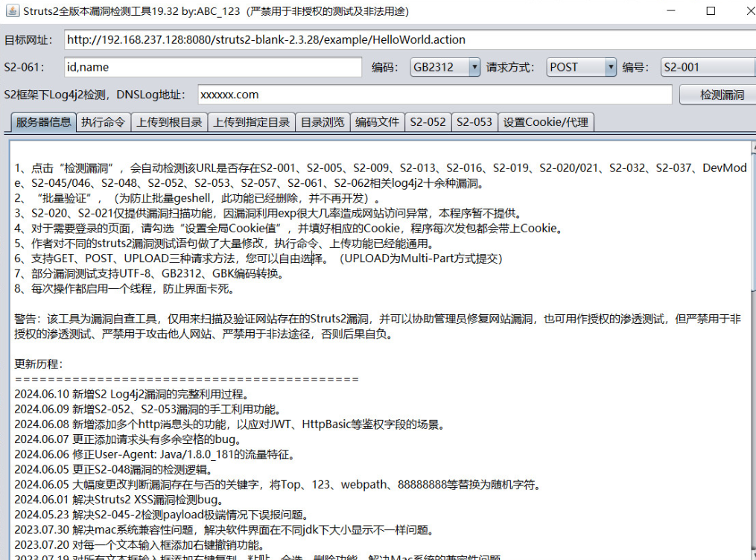
Task: Click the line '5、作者对不同的struts2漏洞测试语句做了大量修改'
Action: pyautogui.click(x=224, y=244)
